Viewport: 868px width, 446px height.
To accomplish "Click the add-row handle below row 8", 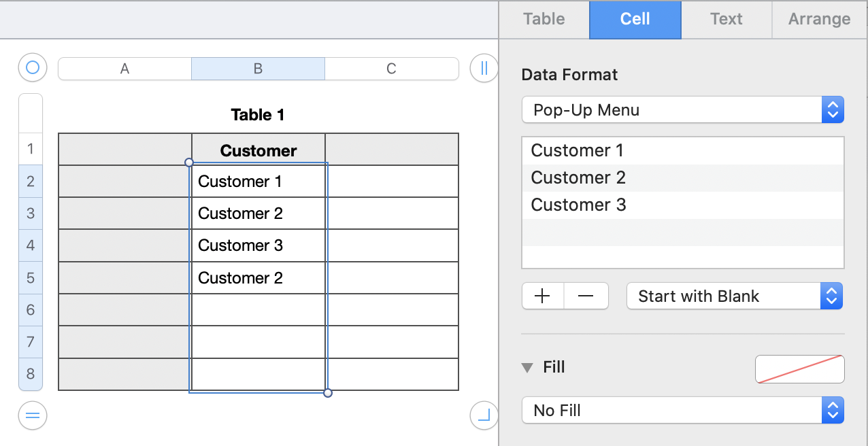I will click(33, 415).
